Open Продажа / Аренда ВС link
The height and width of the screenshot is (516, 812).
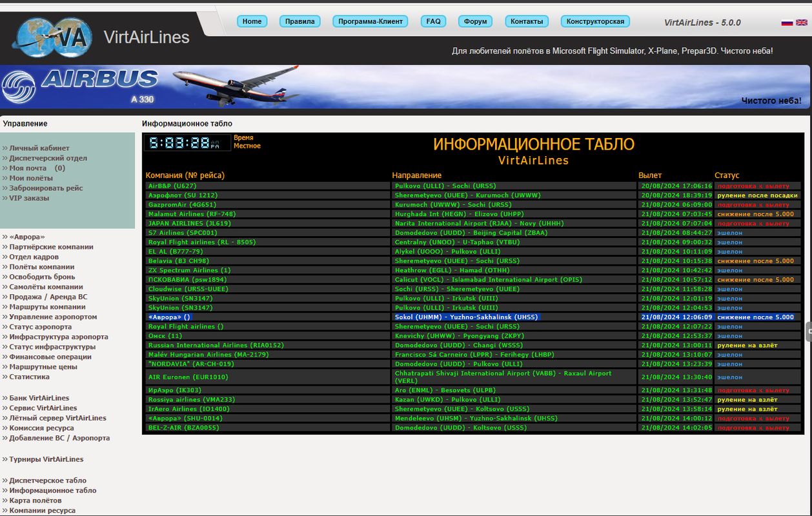[48, 297]
